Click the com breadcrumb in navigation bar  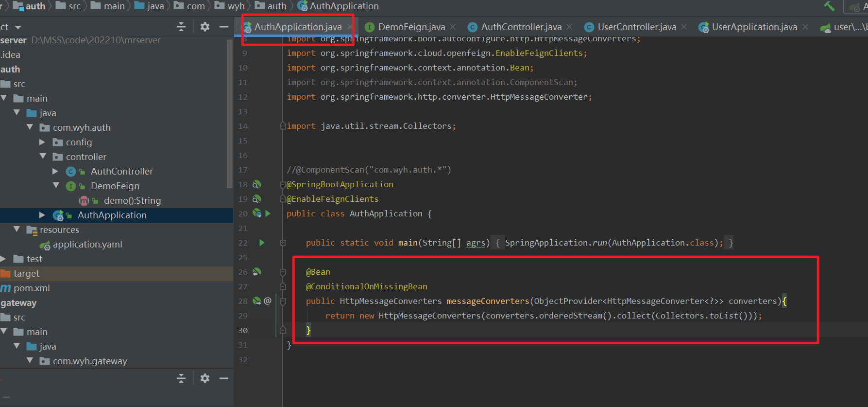(189, 6)
